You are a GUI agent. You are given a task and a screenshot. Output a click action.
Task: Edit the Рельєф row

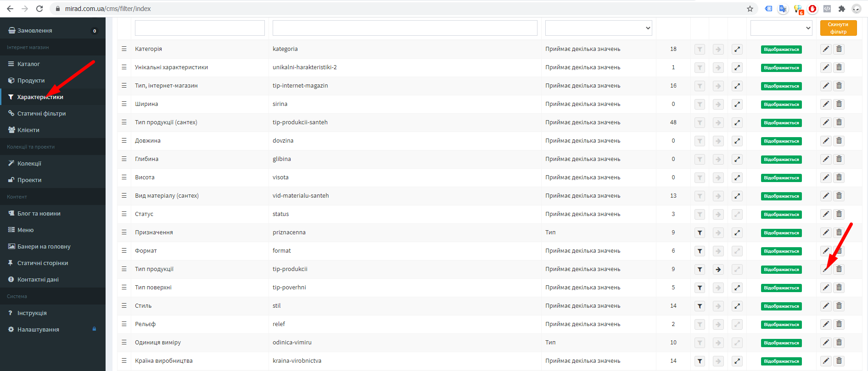click(826, 324)
